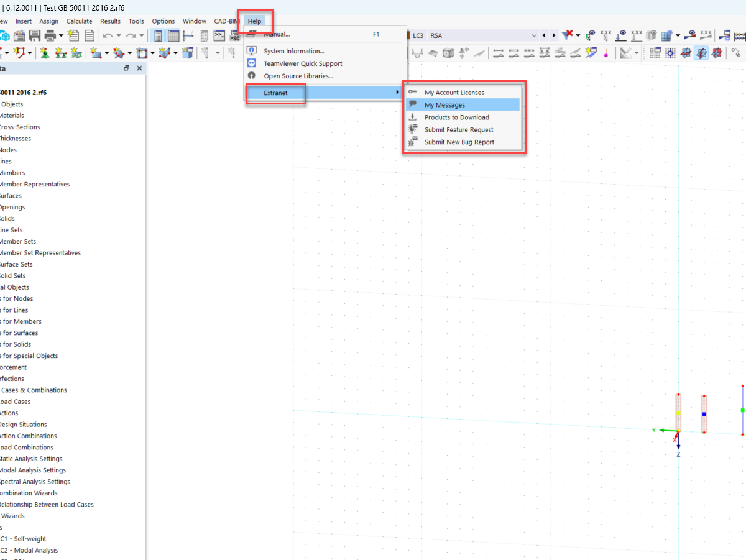Open the Print tool
746x560 pixels.
point(50,35)
